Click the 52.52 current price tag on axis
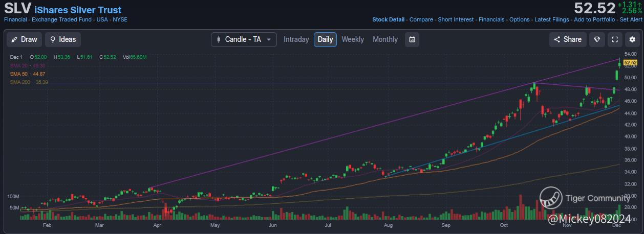This screenshot has height=234, width=644. point(630,62)
